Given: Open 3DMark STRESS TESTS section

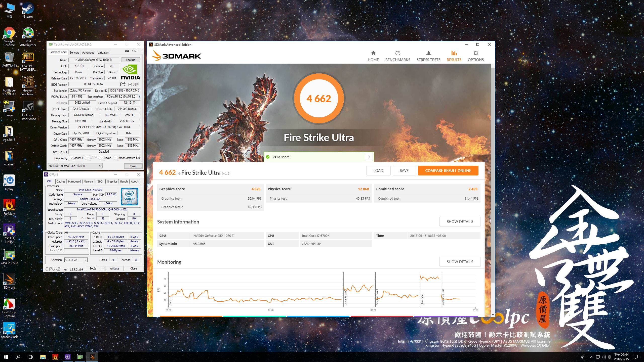Looking at the screenshot, I should tap(428, 56).
